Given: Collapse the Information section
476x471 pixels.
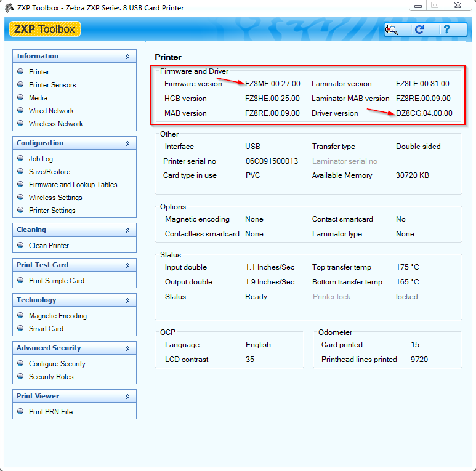Looking at the screenshot, I should [x=127, y=57].
